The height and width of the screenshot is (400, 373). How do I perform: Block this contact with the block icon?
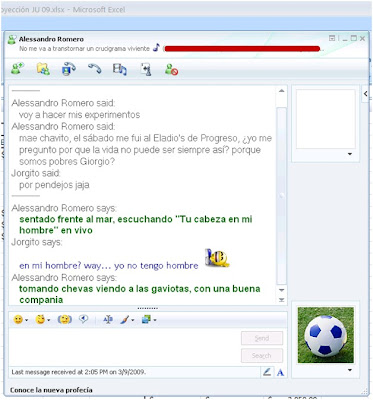point(171,69)
